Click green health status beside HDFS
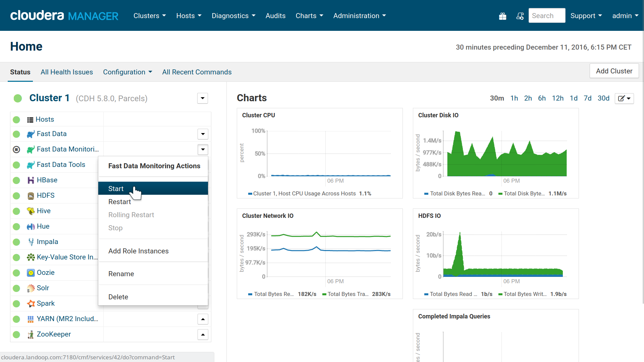This screenshot has width=644, height=362. 16,196
